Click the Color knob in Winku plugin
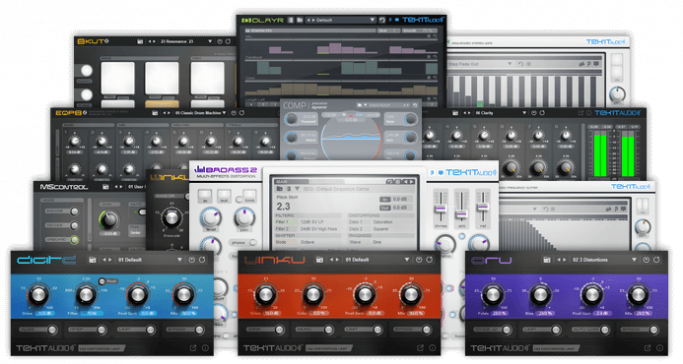 pyautogui.click(x=313, y=294)
